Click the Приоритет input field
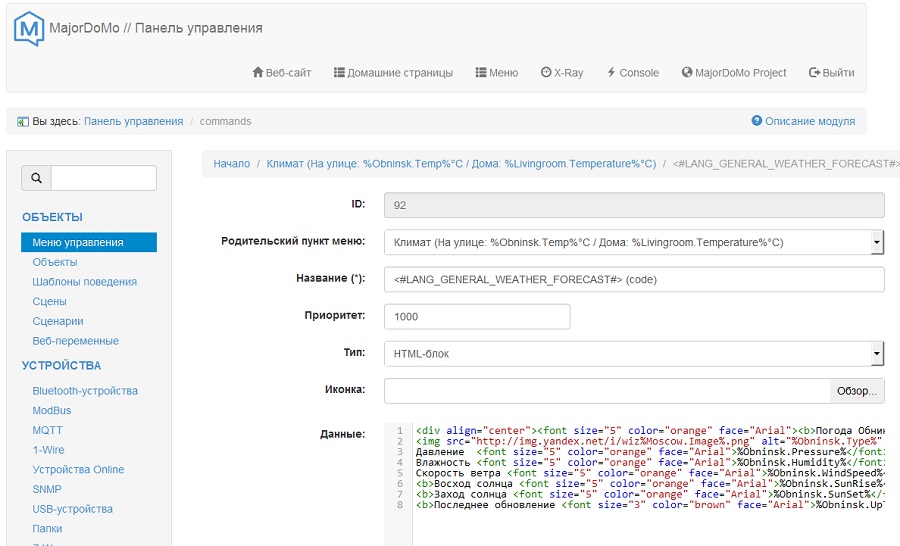Screen dimensions: 900x546 click(x=477, y=316)
